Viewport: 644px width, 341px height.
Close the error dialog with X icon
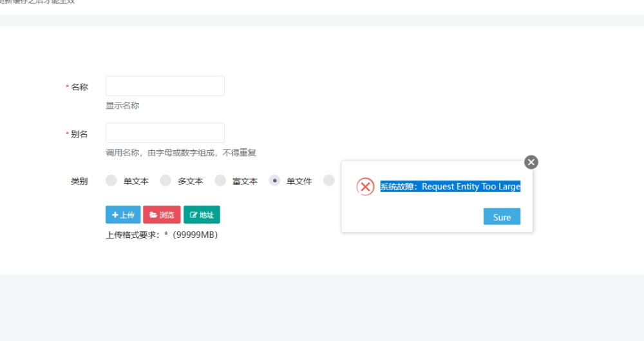click(531, 162)
